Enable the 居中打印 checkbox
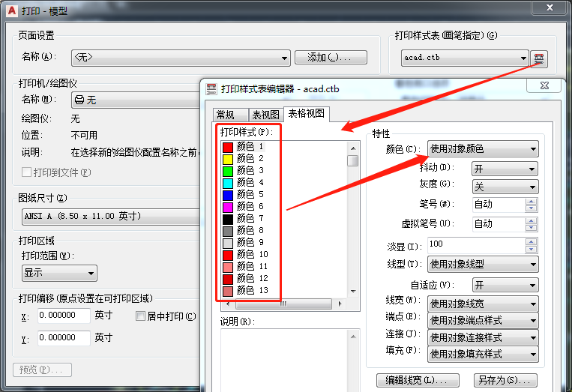The height and width of the screenshot is (392, 572). (x=140, y=316)
